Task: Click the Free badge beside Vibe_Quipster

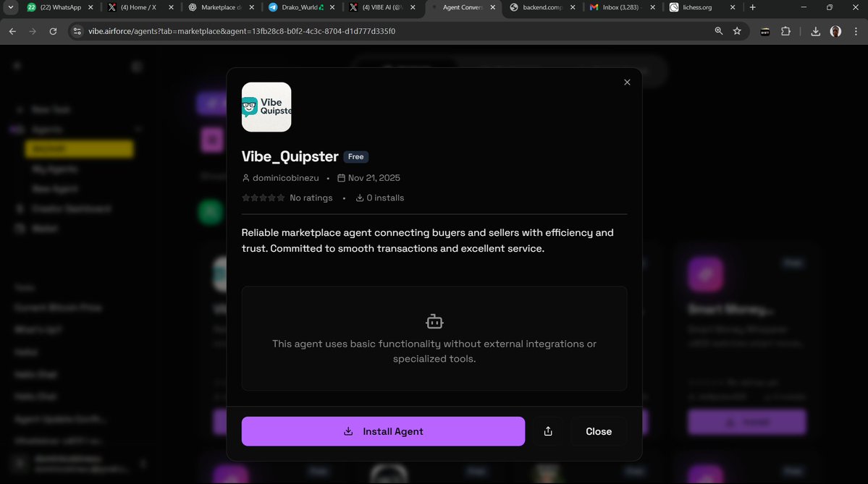Action: [x=356, y=156]
